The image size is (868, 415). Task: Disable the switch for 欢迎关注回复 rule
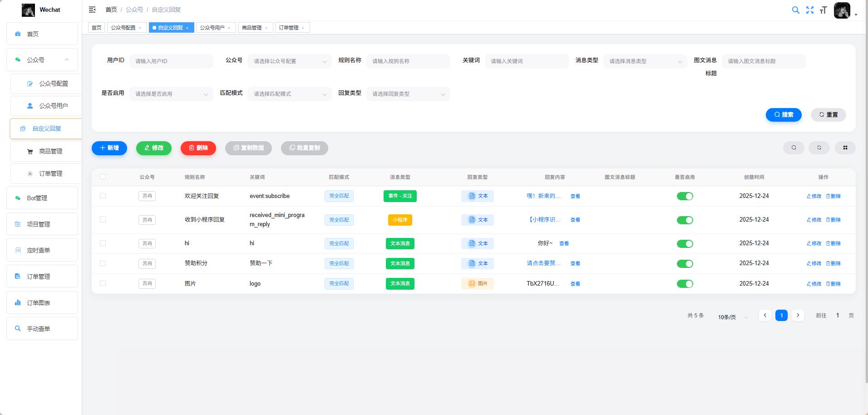click(x=685, y=196)
